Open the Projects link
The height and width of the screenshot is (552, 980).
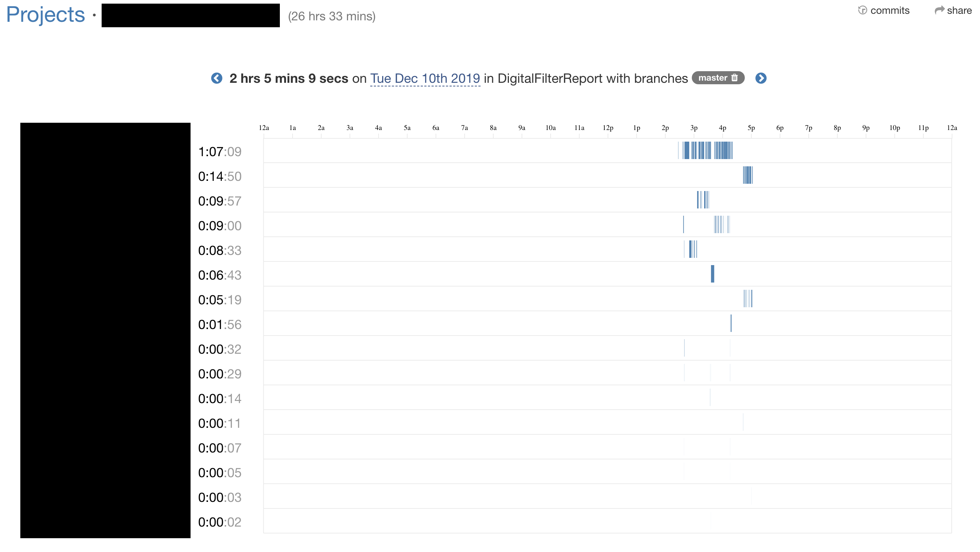pyautogui.click(x=45, y=15)
